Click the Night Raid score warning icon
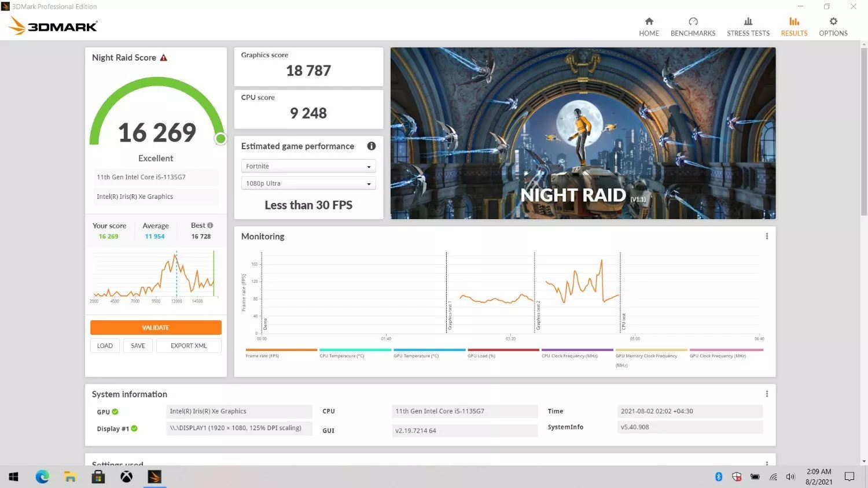The height and width of the screenshot is (488, 868). click(x=164, y=58)
